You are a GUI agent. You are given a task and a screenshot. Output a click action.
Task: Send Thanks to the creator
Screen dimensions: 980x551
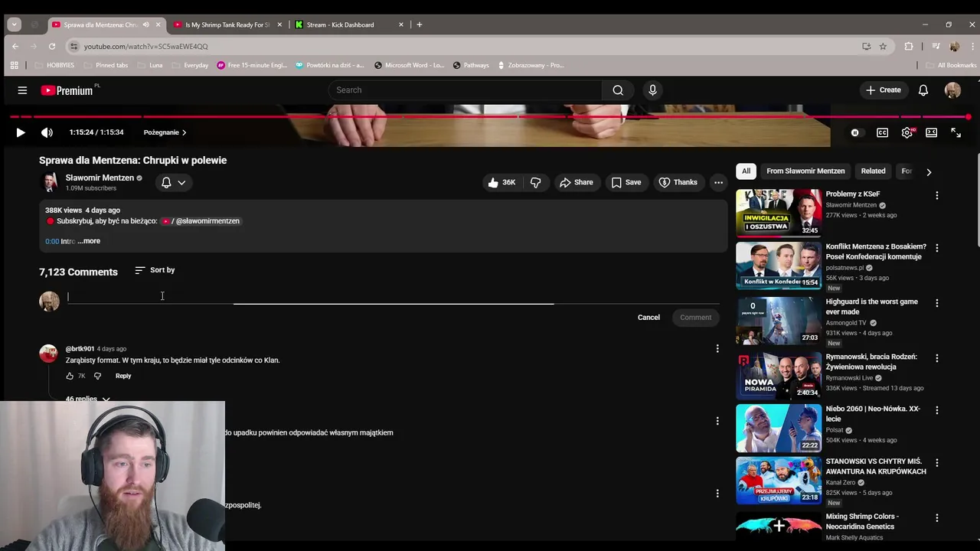pos(678,182)
